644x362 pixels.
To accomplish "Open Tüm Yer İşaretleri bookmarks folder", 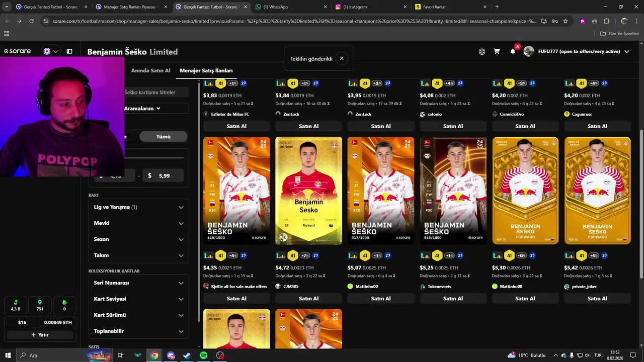I will point(619,33).
